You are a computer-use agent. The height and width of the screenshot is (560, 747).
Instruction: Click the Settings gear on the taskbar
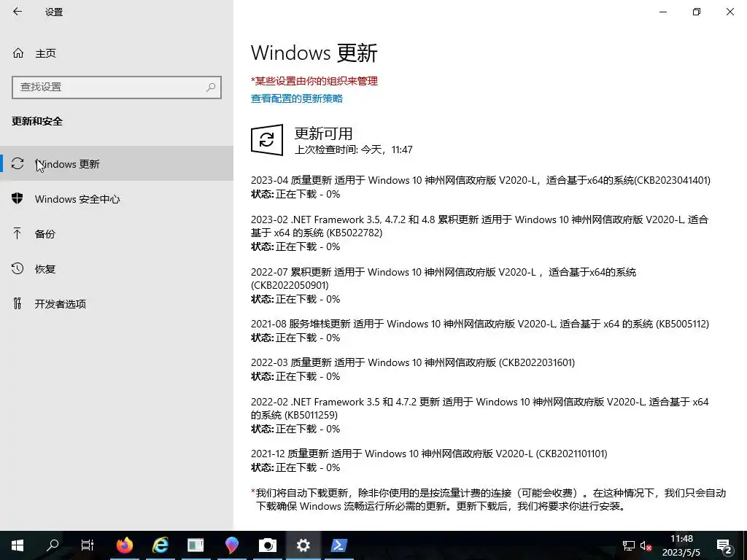(x=303, y=545)
